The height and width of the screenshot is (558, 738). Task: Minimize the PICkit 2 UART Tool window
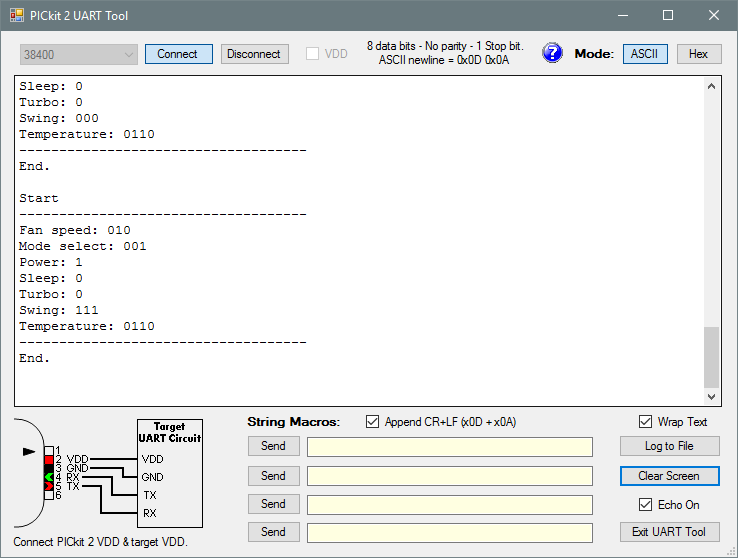[623, 16]
